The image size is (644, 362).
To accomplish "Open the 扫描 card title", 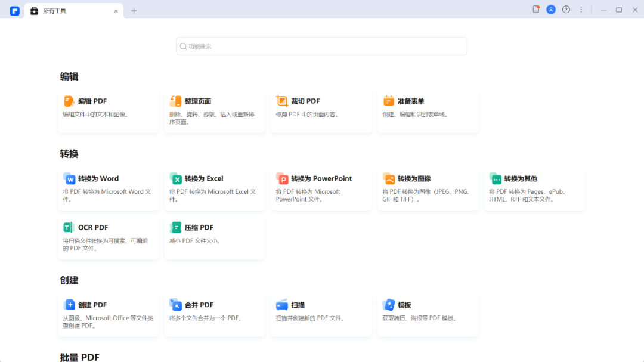I will pyautogui.click(x=298, y=305).
